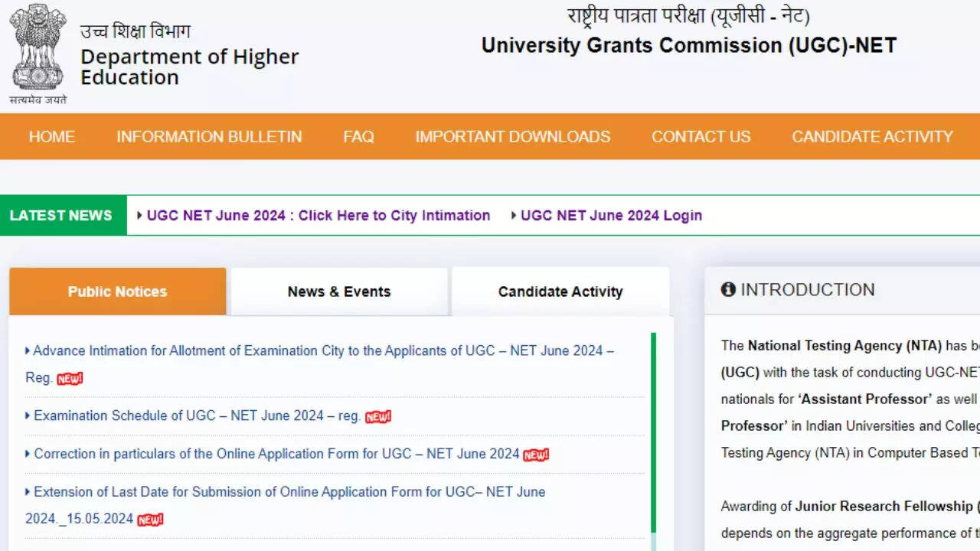Switch to the Candidate Activity tab
The height and width of the screenshot is (551, 980).
coord(560,292)
